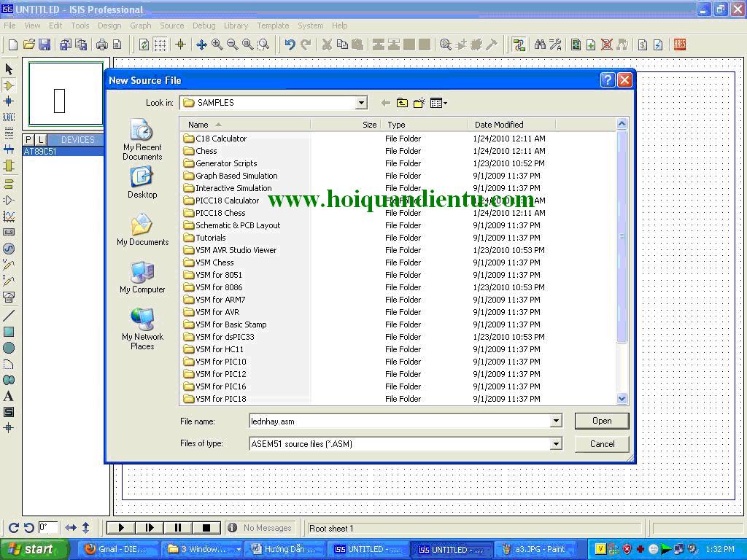Open the File menu

point(9,26)
